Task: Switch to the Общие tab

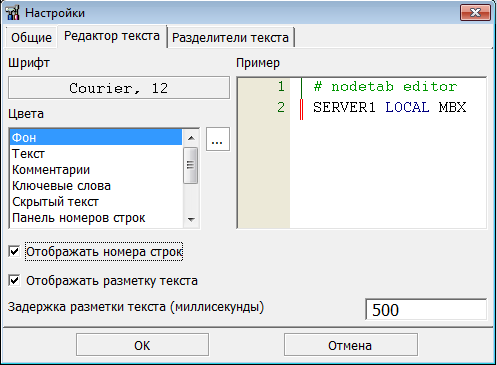Action: (x=31, y=37)
